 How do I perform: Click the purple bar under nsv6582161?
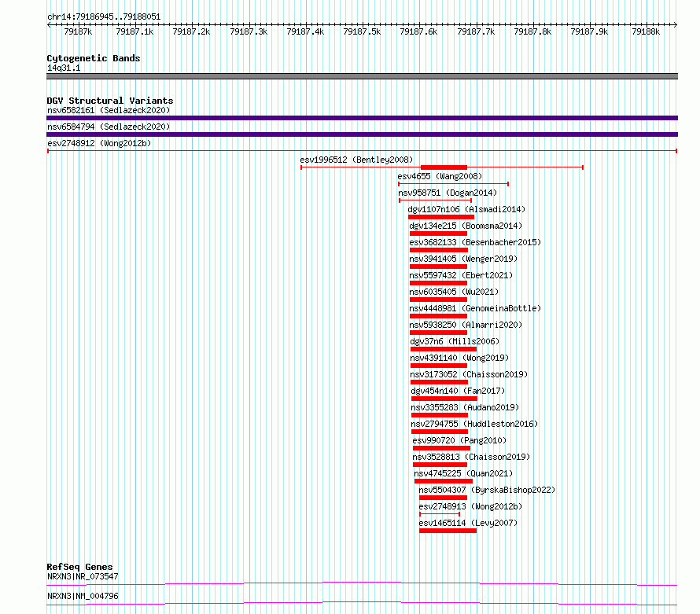pyautogui.click(x=362, y=118)
